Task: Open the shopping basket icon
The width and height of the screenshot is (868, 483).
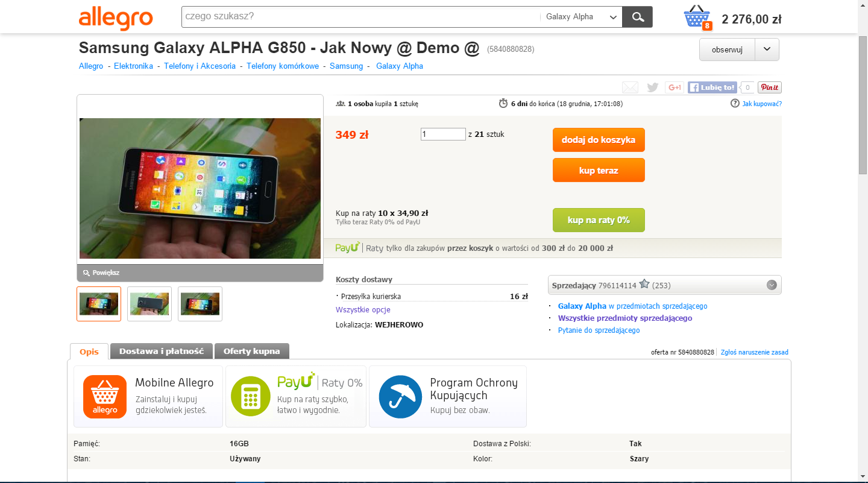Action: pos(697,17)
